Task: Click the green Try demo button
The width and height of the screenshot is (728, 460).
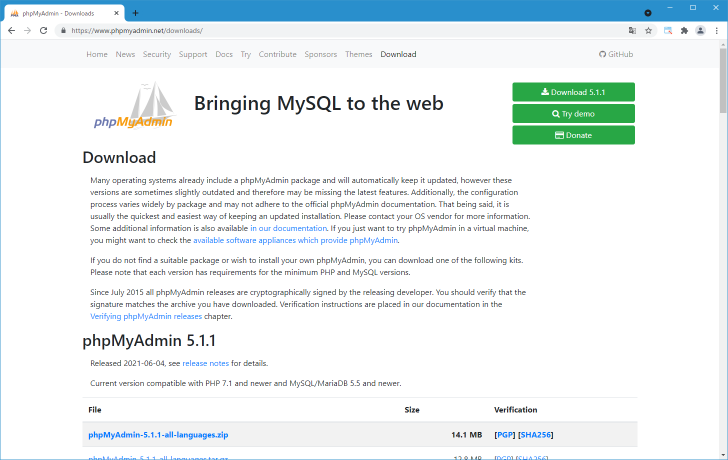Action: 573,114
